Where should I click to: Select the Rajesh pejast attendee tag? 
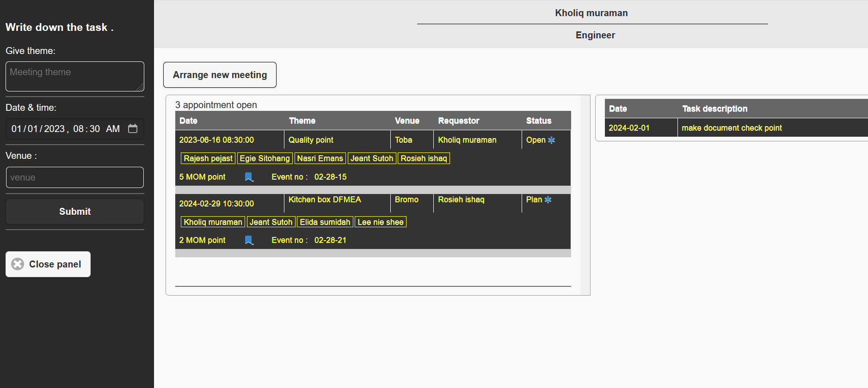(x=208, y=158)
